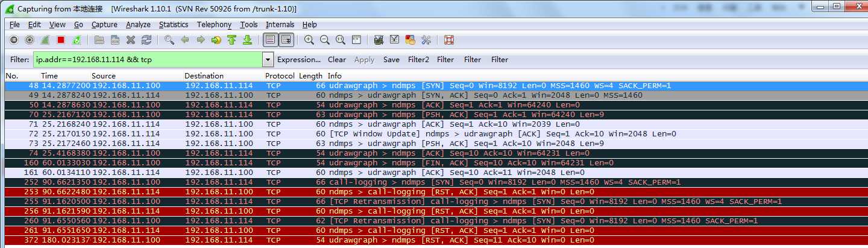Reset text to normal size 1:1

pyautogui.click(x=341, y=40)
